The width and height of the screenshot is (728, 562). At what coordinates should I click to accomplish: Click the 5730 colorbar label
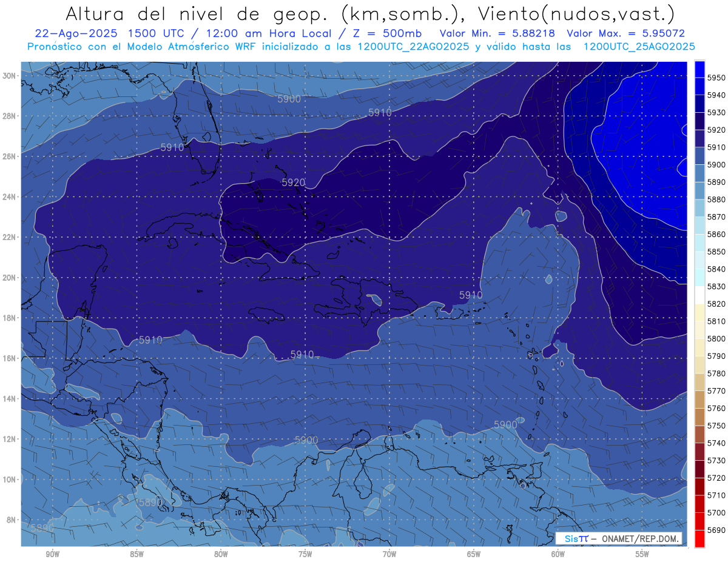[716, 460]
